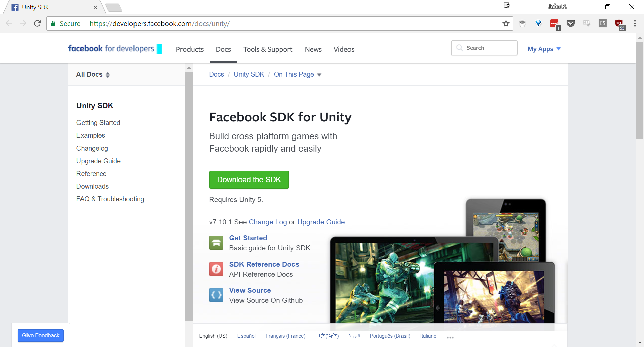Open Getting Started in sidebar
644x347 pixels.
[98, 123]
